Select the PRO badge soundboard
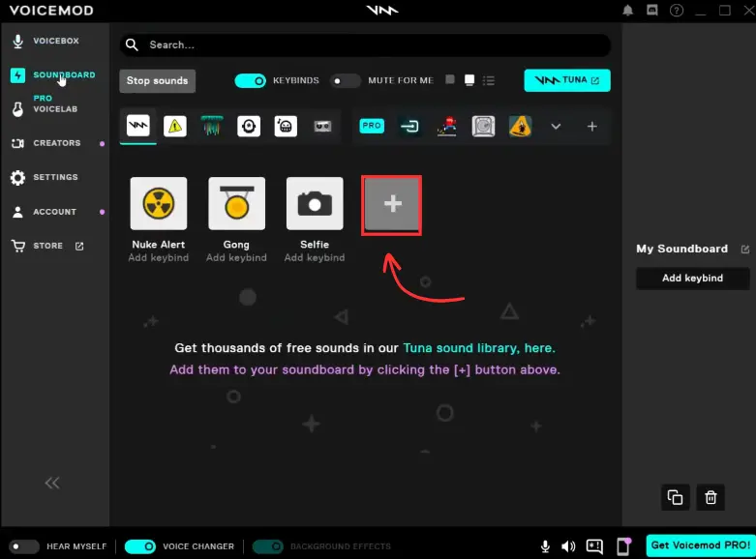756x559 pixels. click(x=372, y=126)
